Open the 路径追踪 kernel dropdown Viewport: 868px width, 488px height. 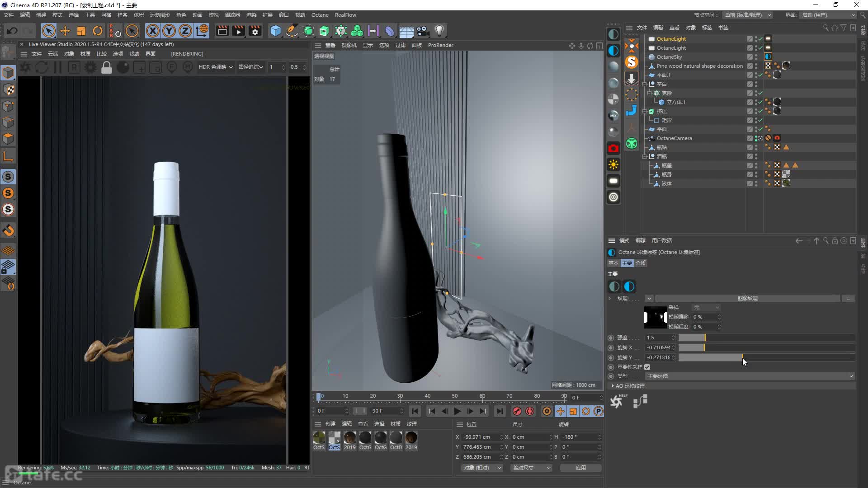pyautogui.click(x=251, y=67)
